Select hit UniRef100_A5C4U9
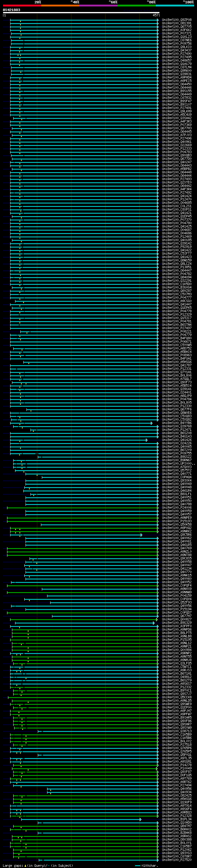The height and width of the screenshot is (868, 197). coord(176,115)
